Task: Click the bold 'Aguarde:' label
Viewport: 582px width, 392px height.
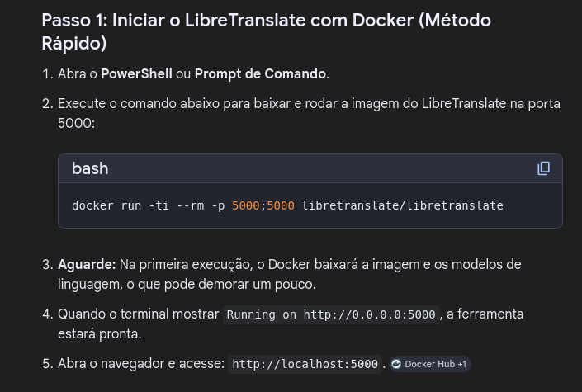Action: [87, 264]
